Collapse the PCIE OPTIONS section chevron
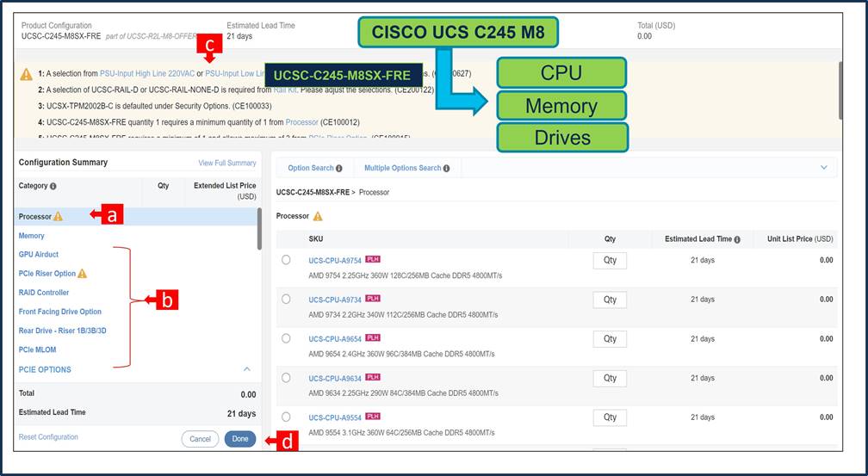This screenshot has width=868, height=476. pos(247,369)
